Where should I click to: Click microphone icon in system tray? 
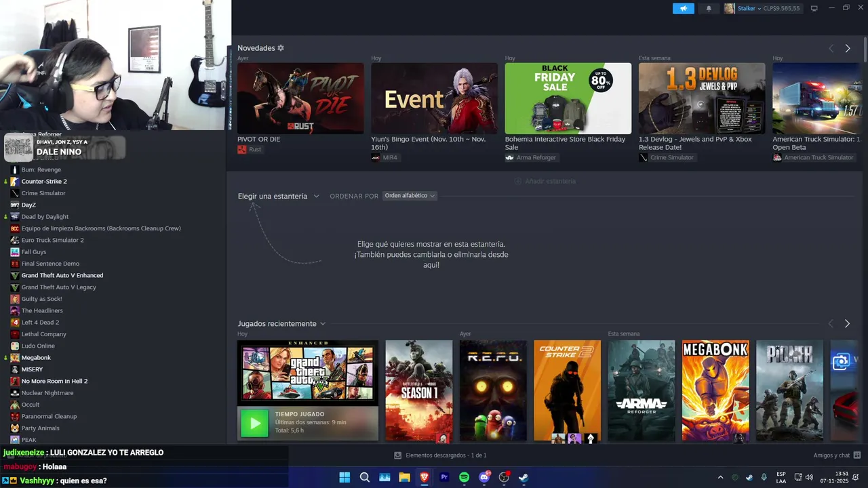pos(764,477)
